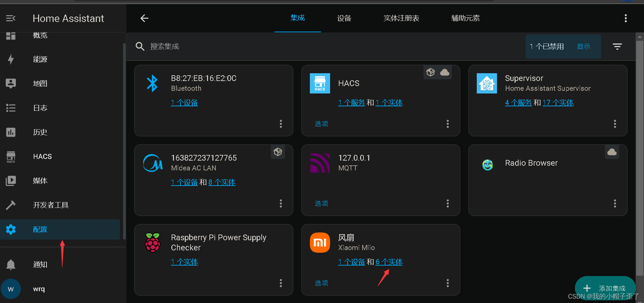Select the 集成 tab
This screenshot has height=303, width=644.
pyautogui.click(x=298, y=18)
